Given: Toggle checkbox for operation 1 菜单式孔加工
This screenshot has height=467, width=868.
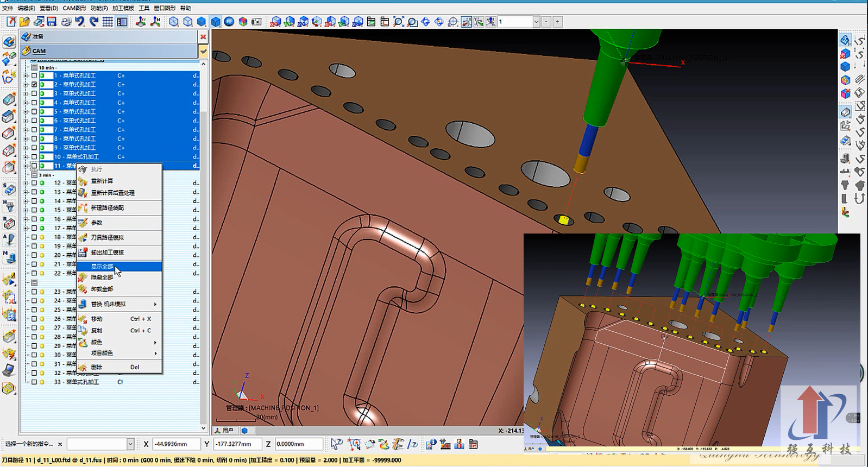Looking at the screenshot, I should click(x=34, y=75).
